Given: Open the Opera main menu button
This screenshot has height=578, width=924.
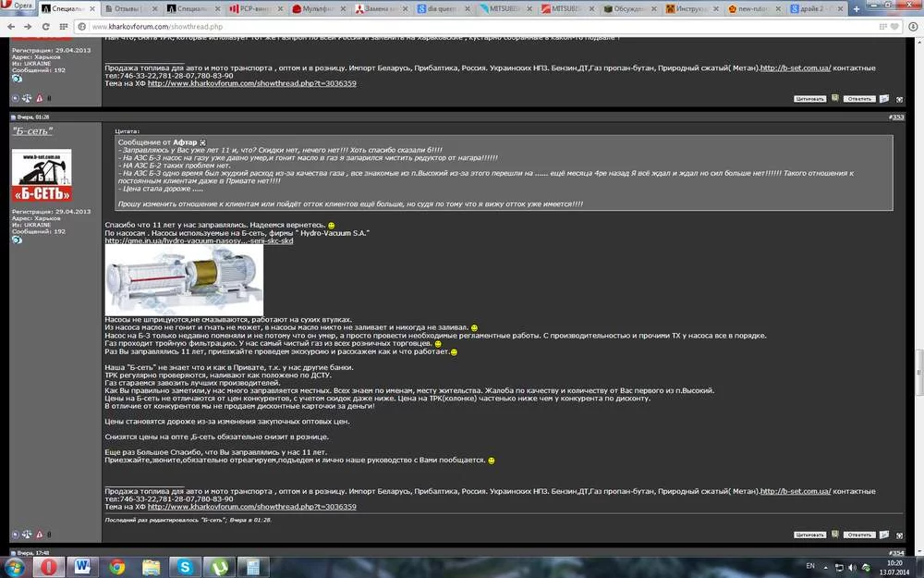Looking at the screenshot, I should click(x=18, y=6).
